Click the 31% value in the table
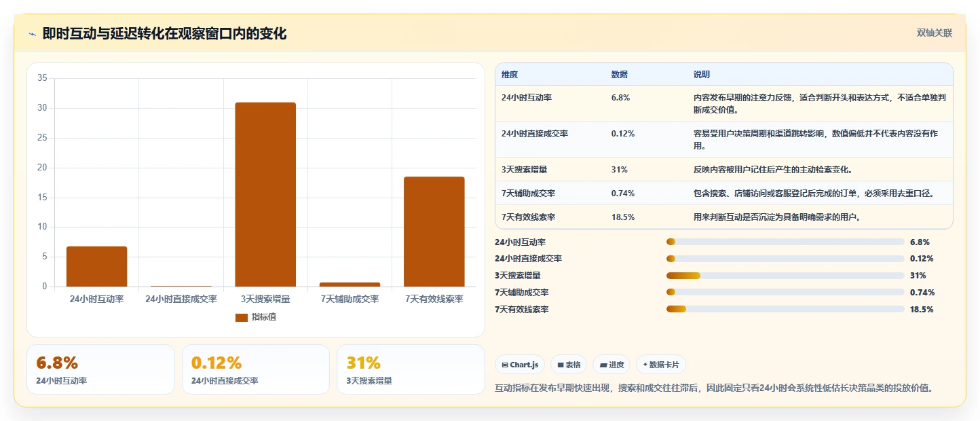The width and height of the screenshot is (980, 421). click(x=619, y=170)
